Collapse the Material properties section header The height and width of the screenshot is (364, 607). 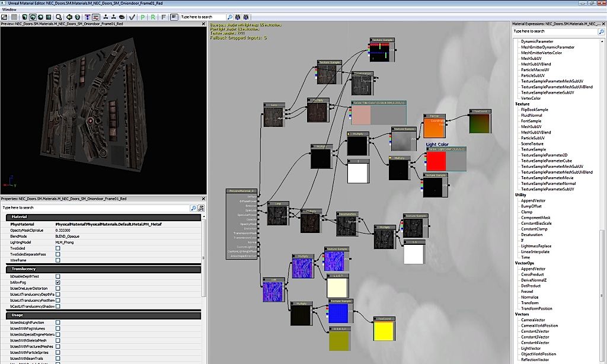[103, 217]
